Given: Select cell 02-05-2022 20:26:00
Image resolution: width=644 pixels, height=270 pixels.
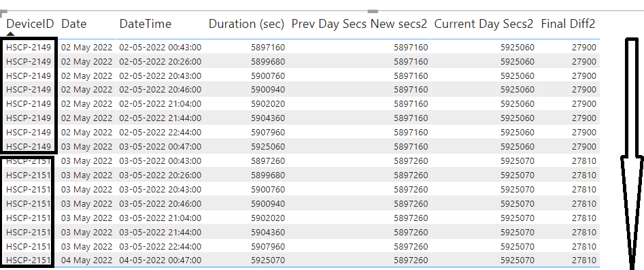Looking at the screenshot, I should (160, 62).
